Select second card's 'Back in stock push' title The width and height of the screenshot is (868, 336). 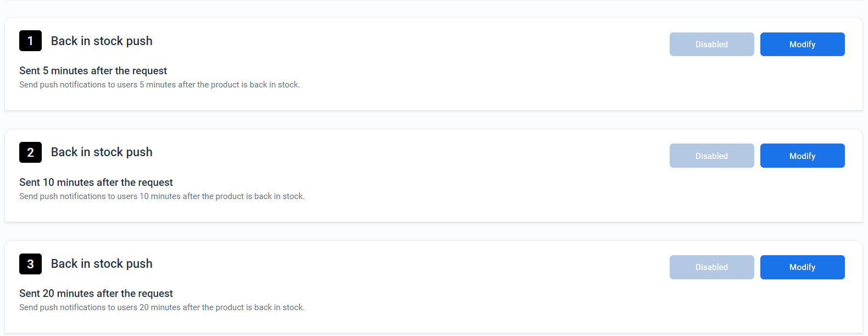[x=102, y=152]
